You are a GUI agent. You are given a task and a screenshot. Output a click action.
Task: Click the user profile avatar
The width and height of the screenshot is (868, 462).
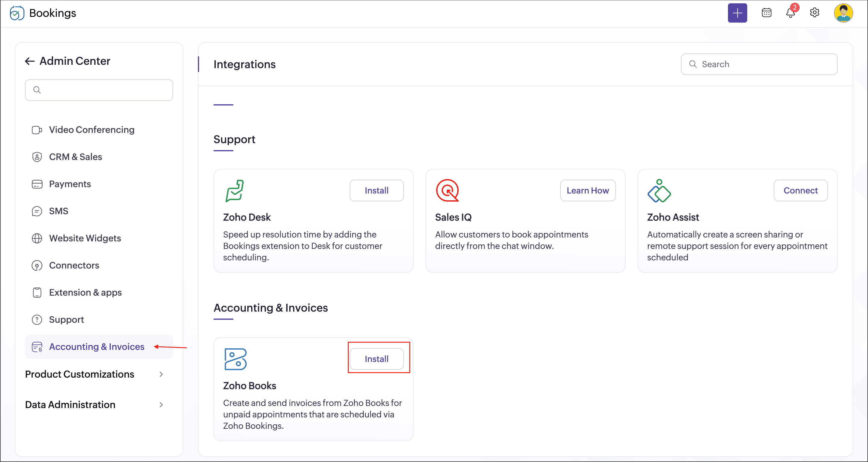coord(843,13)
